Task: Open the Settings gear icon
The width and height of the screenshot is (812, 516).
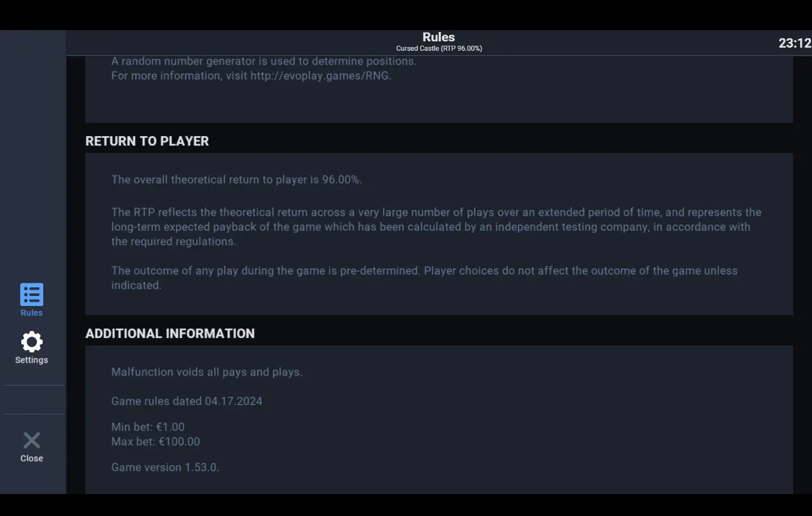Action: [x=31, y=342]
